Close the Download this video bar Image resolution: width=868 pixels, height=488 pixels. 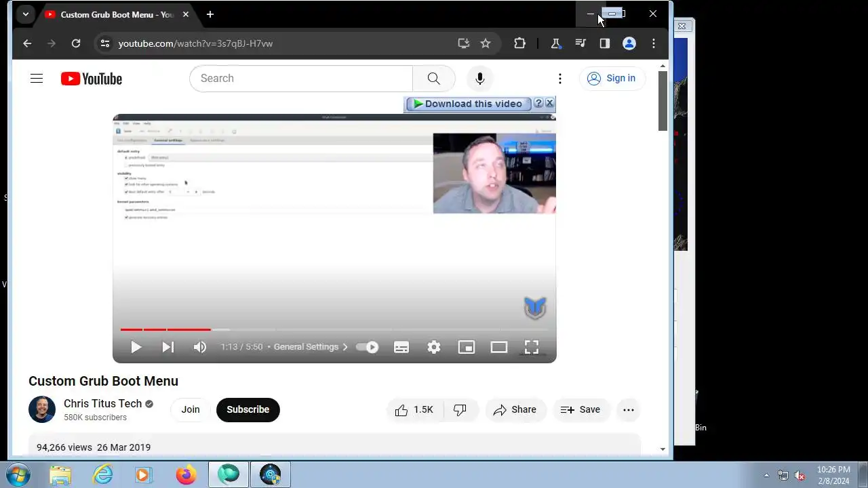pos(549,103)
